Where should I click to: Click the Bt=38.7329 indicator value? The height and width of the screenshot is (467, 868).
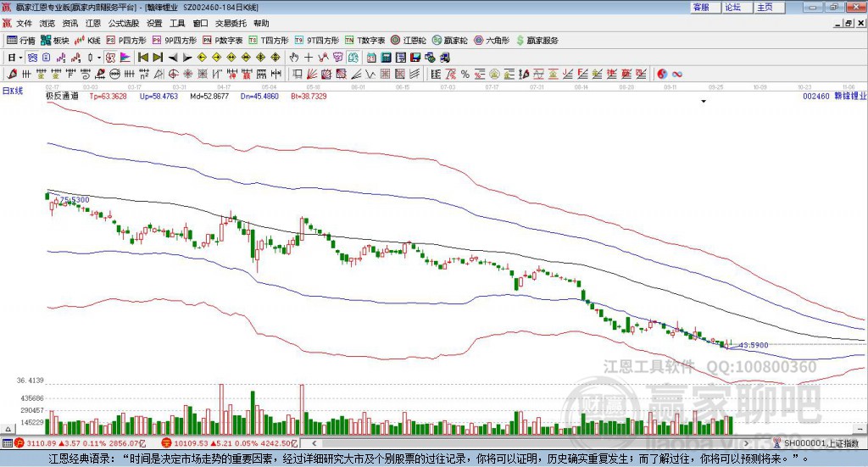(309, 97)
